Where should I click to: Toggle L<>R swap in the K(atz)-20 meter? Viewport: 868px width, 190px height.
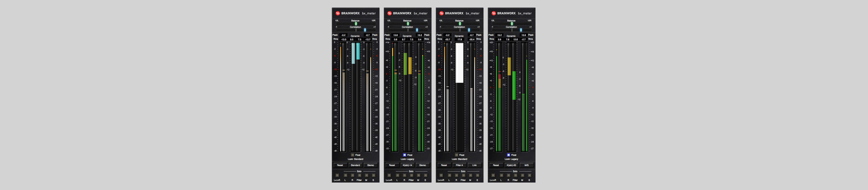493,175
